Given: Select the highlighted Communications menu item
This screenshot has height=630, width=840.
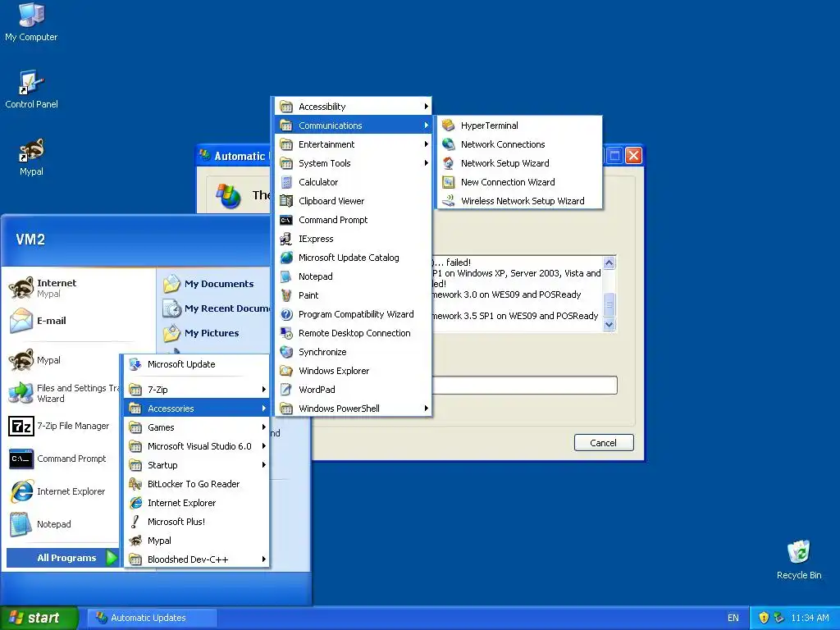Looking at the screenshot, I should tap(354, 126).
